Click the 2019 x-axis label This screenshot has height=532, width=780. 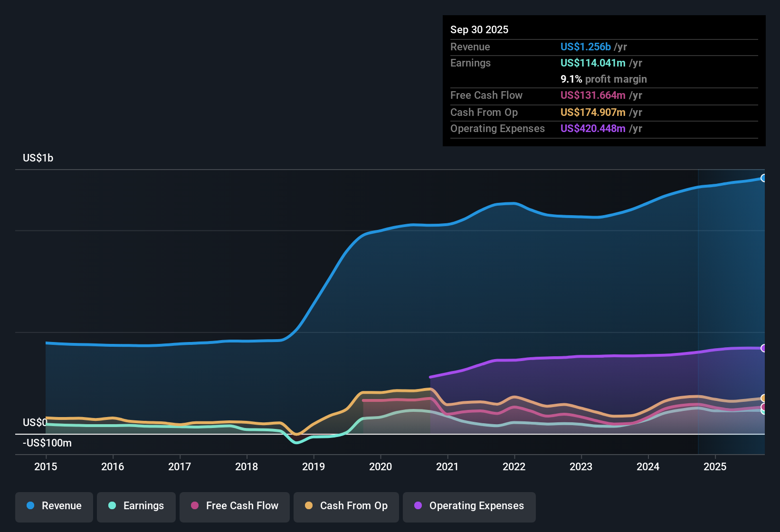(x=314, y=466)
